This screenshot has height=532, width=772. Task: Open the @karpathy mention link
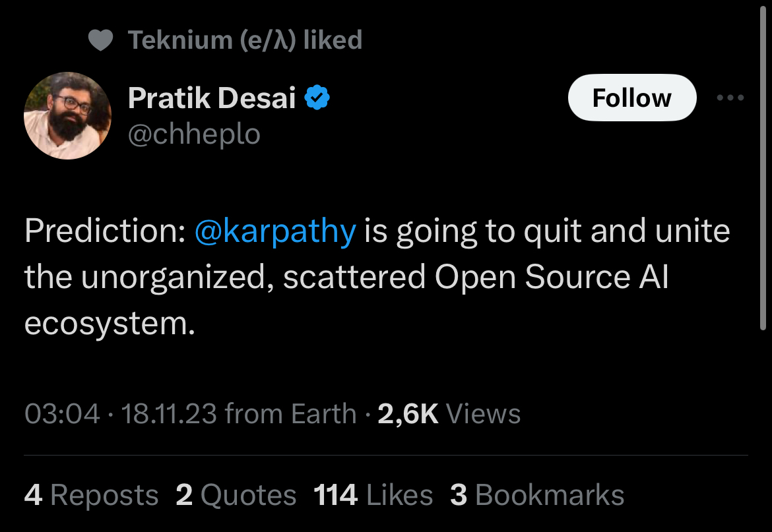click(x=275, y=232)
